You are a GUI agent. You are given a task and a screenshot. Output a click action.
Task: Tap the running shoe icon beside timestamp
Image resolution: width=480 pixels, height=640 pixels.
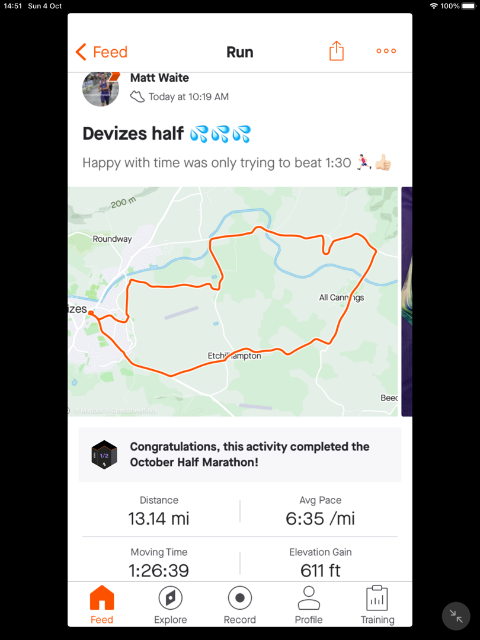point(137,97)
